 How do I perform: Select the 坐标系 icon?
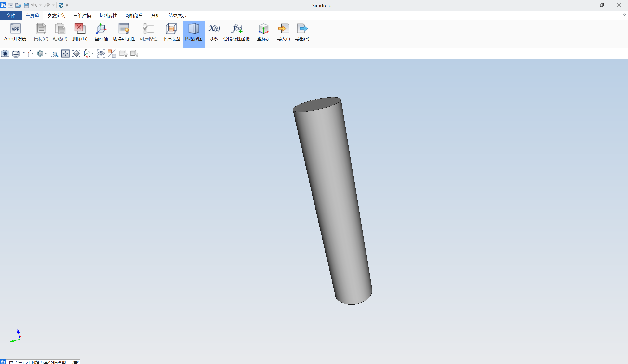click(x=263, y=33)
